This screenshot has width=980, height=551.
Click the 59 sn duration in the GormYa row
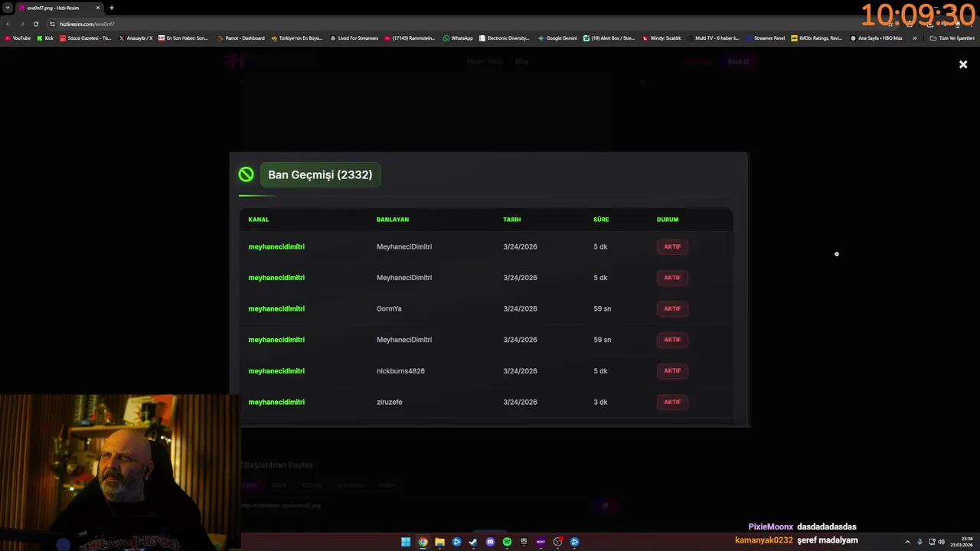[x=603, y=309]
